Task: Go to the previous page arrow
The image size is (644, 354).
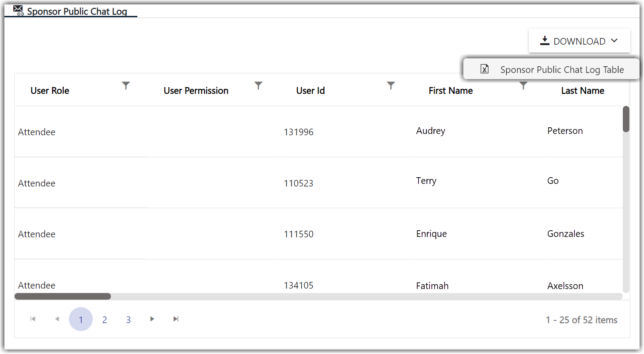Action: [57, 319]
